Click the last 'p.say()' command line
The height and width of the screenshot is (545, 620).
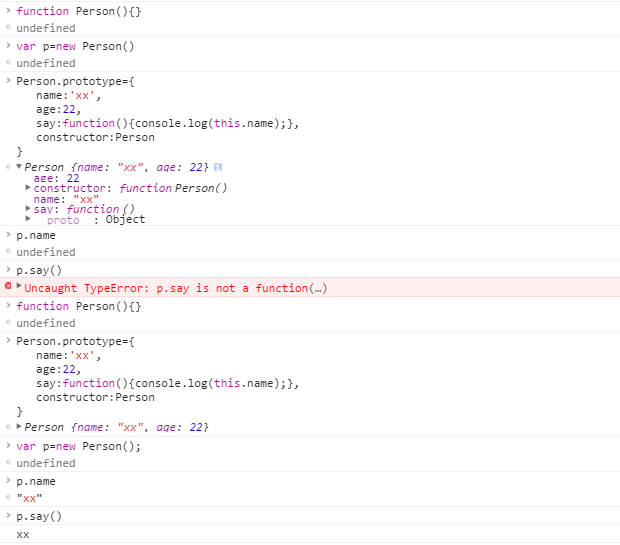pos(39,516)
